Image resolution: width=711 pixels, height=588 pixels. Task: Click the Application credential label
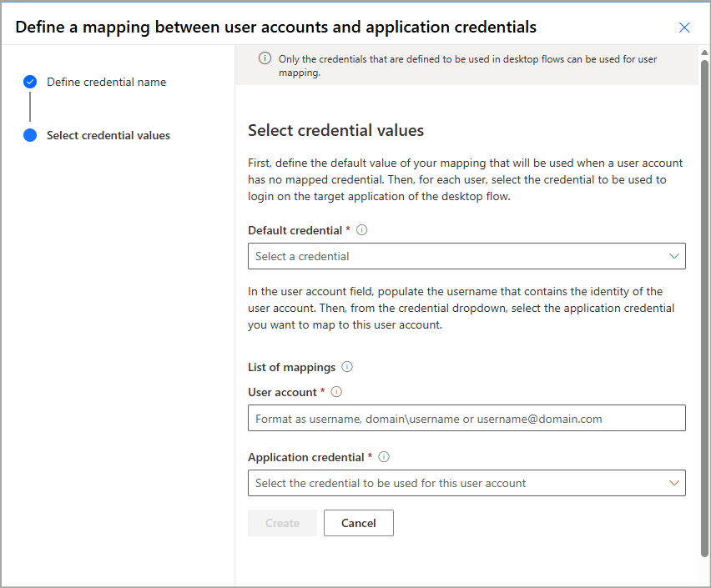click(x=306, y=457)
